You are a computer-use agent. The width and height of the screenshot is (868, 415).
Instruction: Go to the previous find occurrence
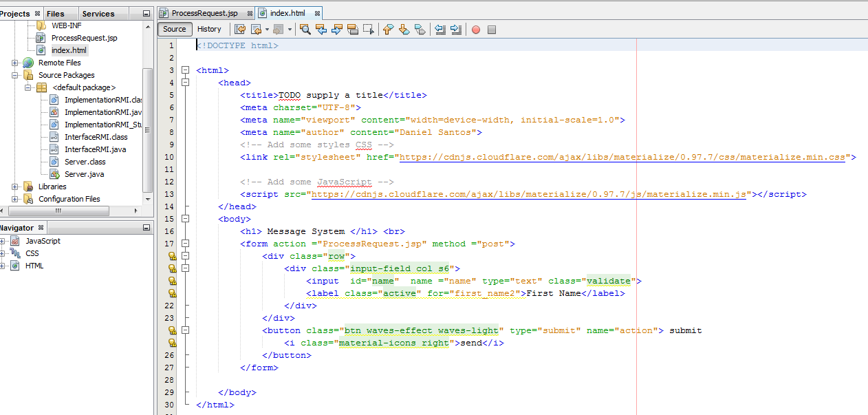(321, 29)
